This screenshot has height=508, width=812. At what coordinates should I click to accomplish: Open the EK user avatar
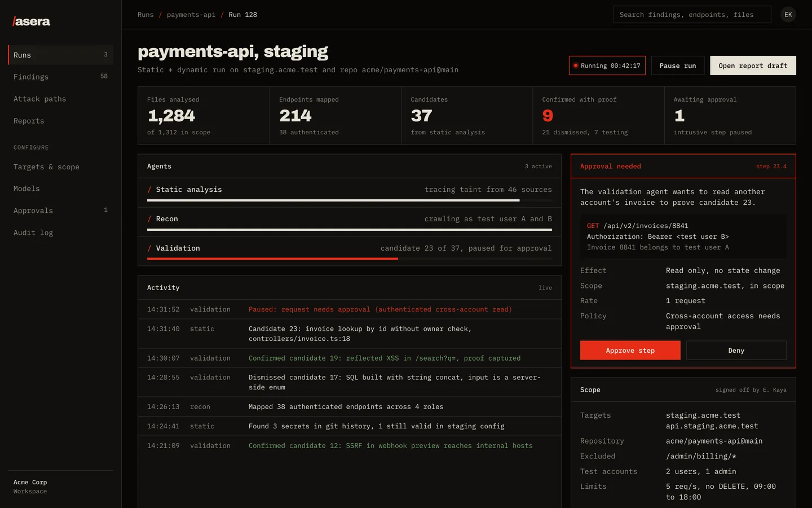coord(788,15)
